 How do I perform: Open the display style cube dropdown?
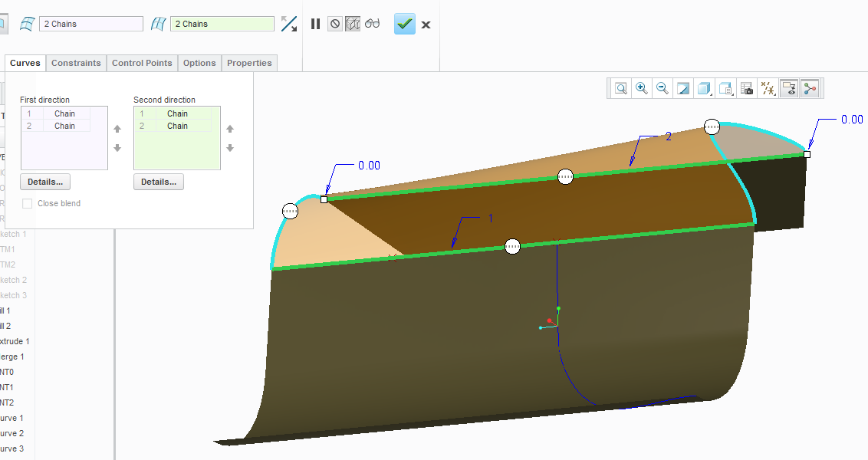704,89
